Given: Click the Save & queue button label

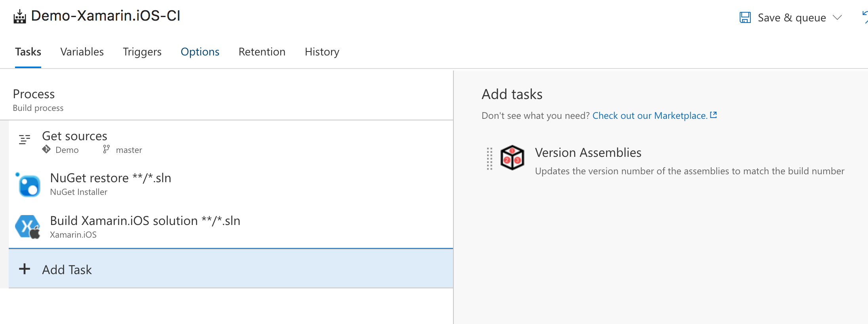Looking at the screenshot, I should [x=792, y=17].
